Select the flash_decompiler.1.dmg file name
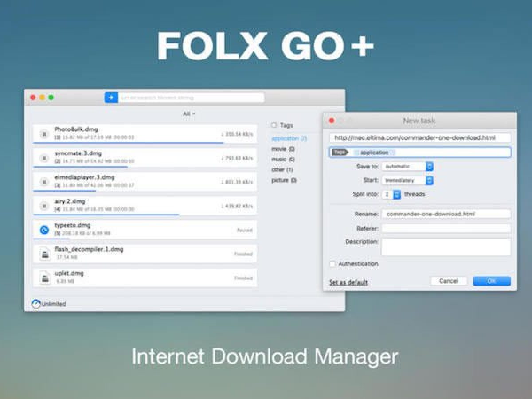This screenshot has height=399, width=532. [89, 249]
